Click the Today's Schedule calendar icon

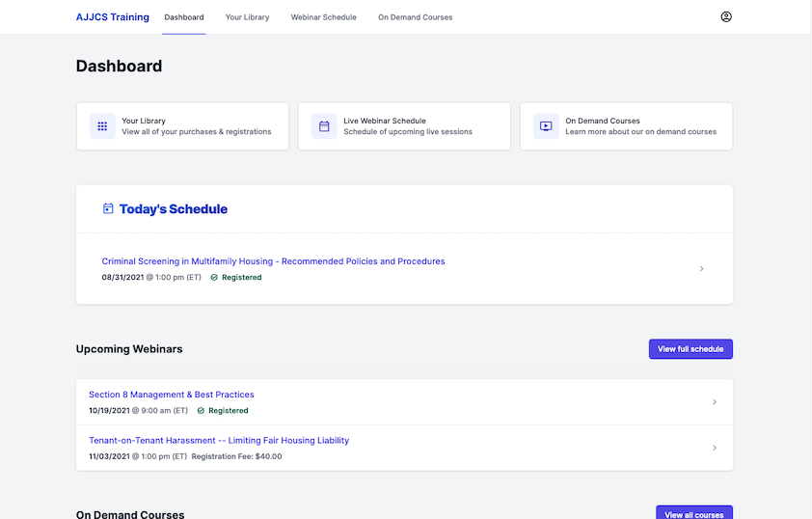coord(108,208)
